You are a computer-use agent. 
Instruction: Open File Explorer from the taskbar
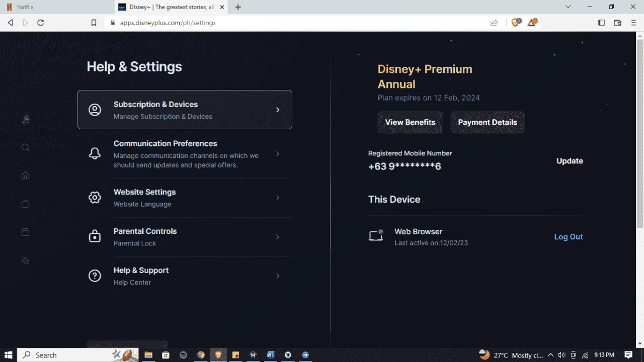coord(148,355)
